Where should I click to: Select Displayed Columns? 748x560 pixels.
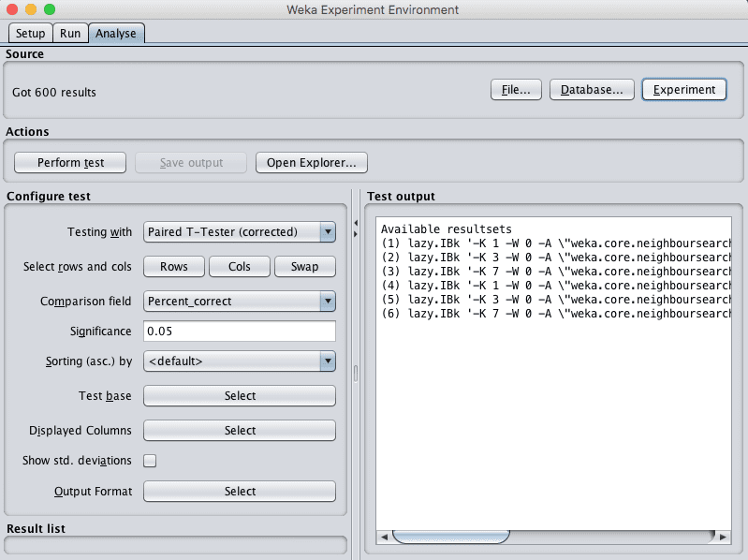tap(240, 430)
